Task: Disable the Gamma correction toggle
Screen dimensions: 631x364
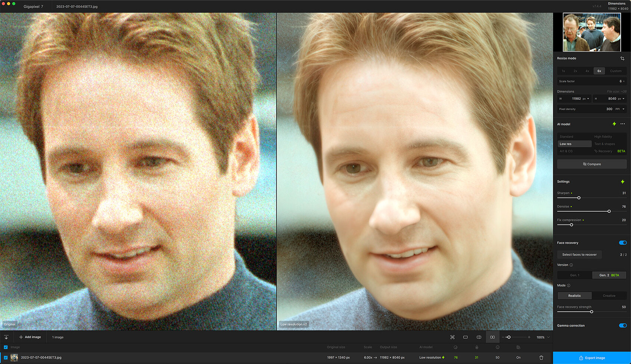Action: [x=622, y=325]
